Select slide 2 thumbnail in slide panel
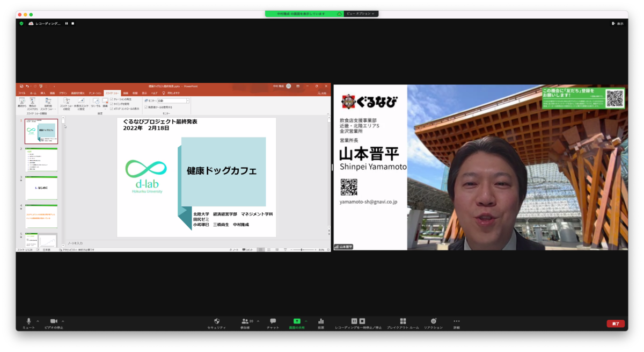Screen dimensions: 644x352 41,160
